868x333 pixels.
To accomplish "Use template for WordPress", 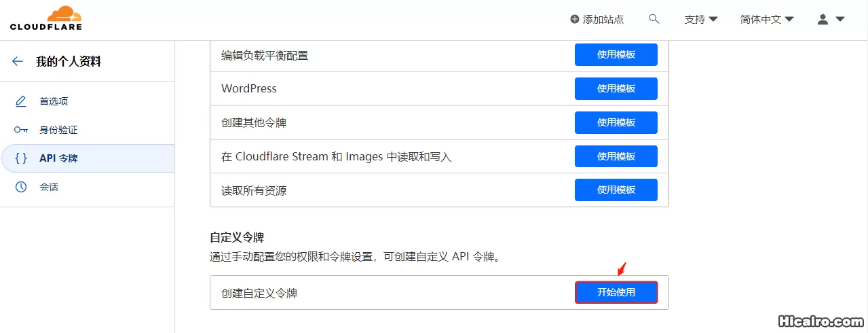I will [x=616, y=88].
